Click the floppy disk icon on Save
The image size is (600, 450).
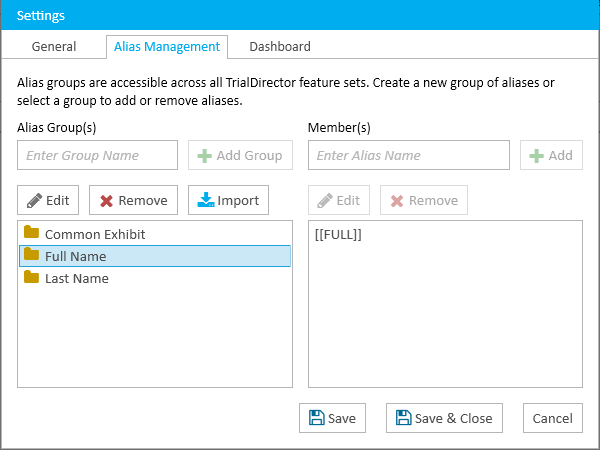point(316,418)
